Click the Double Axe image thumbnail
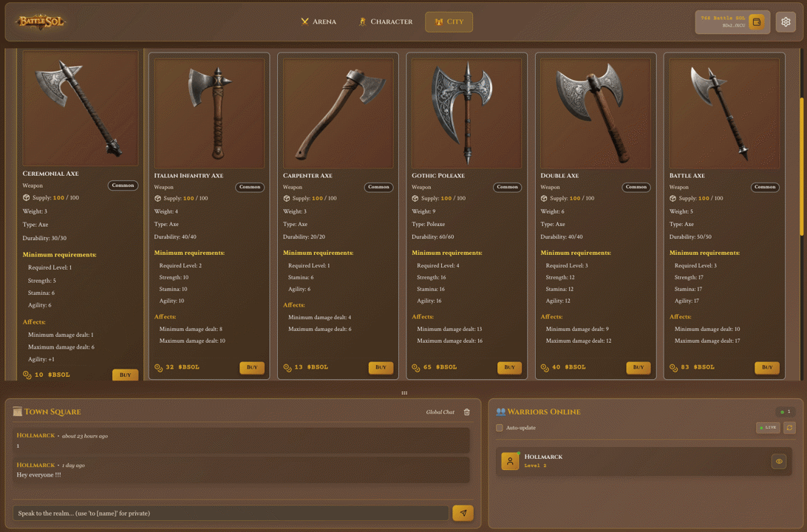The height and width of the screenshot is (532, 807). [595, 113]
